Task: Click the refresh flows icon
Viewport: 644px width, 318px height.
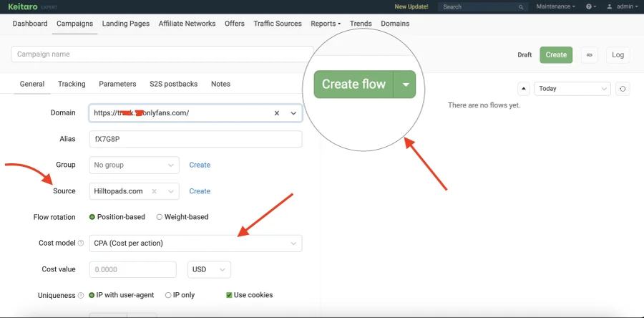Action: 623,89
